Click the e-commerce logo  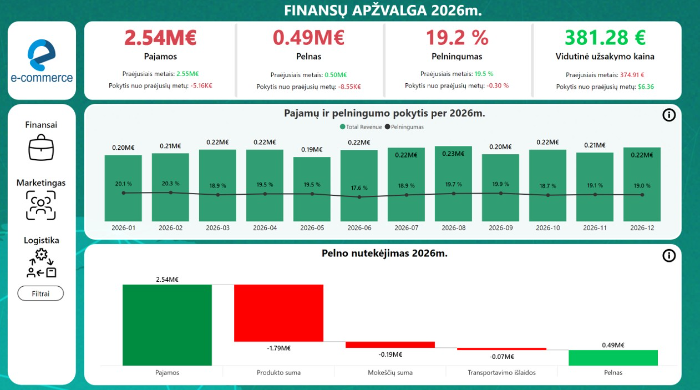pos(42,61)
